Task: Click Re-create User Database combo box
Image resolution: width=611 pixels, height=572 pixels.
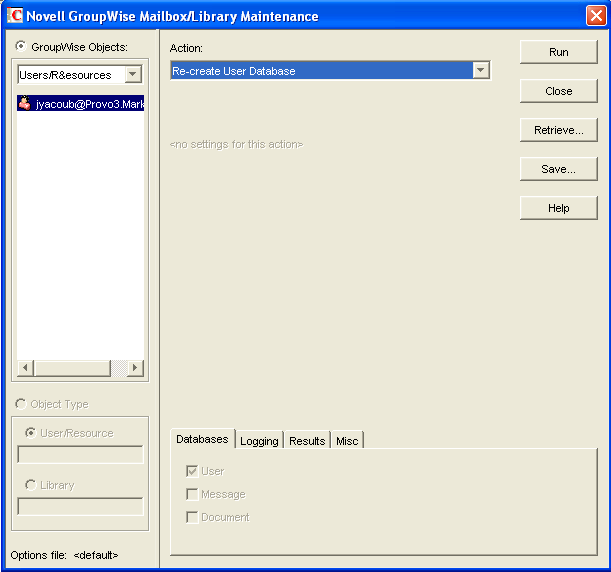Action: (330, 71)
